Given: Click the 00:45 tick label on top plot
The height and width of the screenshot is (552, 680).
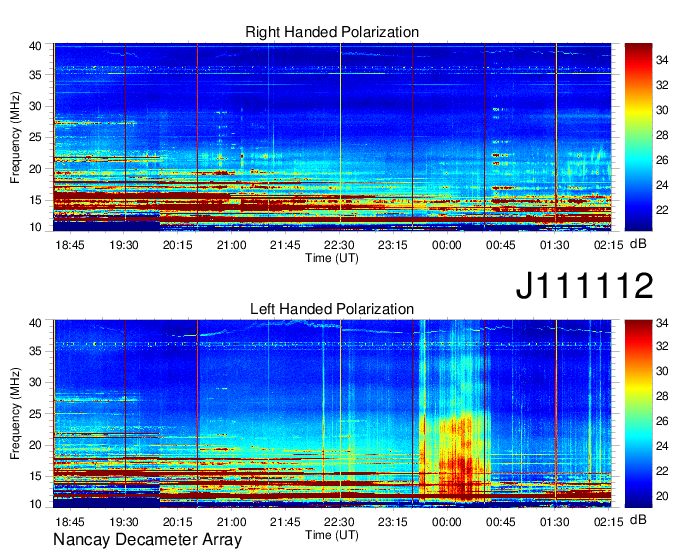Looking at the screenshot, I should pos(500,245).
